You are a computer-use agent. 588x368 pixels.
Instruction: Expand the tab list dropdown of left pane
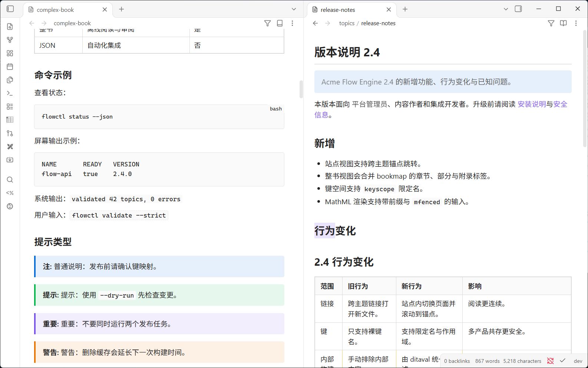294,9
